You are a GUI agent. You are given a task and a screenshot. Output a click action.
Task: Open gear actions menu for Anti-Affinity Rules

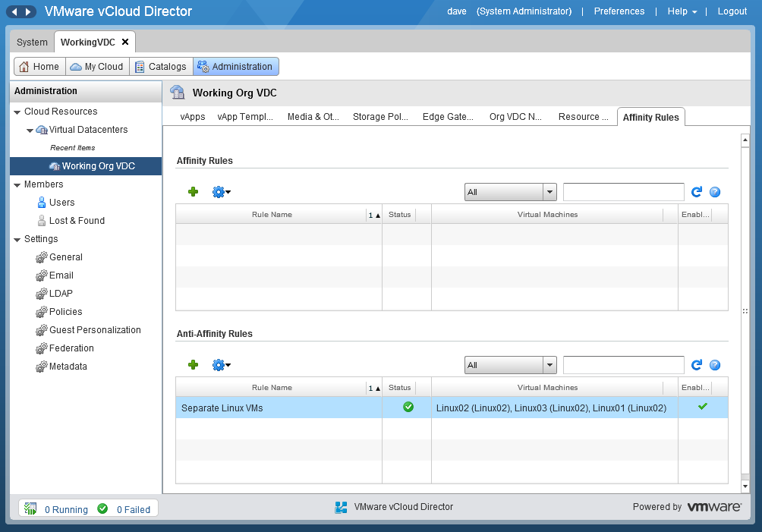pos(221,365)
